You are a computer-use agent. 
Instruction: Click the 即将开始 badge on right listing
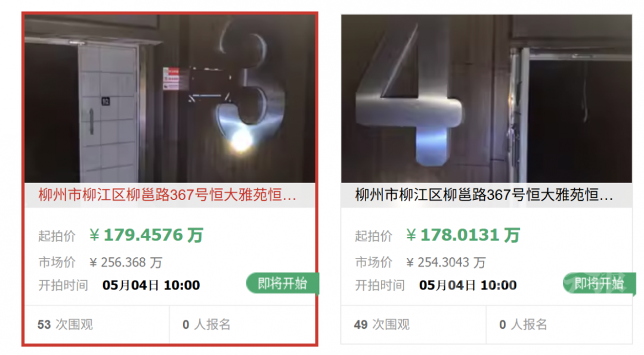click(599, 283)
